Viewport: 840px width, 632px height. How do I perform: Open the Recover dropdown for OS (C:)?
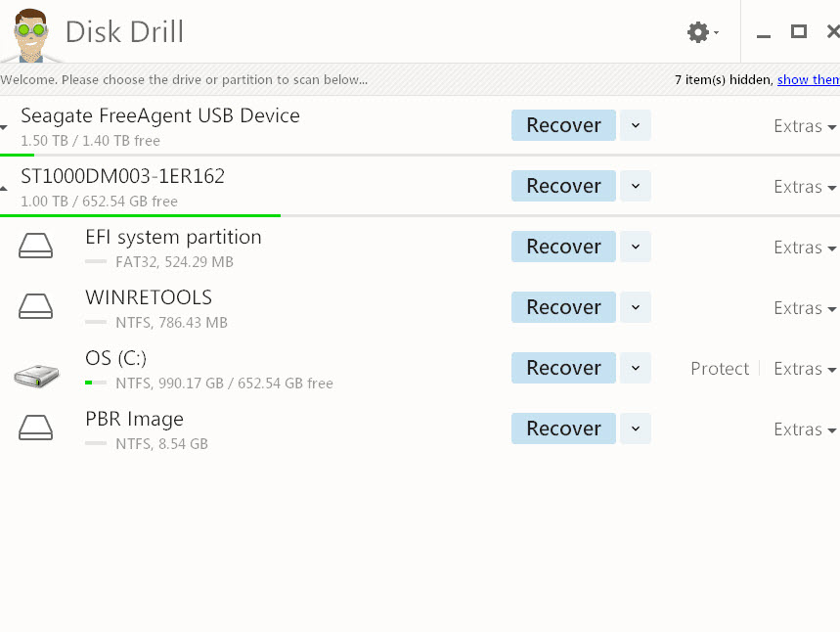[x=635, y=367]
